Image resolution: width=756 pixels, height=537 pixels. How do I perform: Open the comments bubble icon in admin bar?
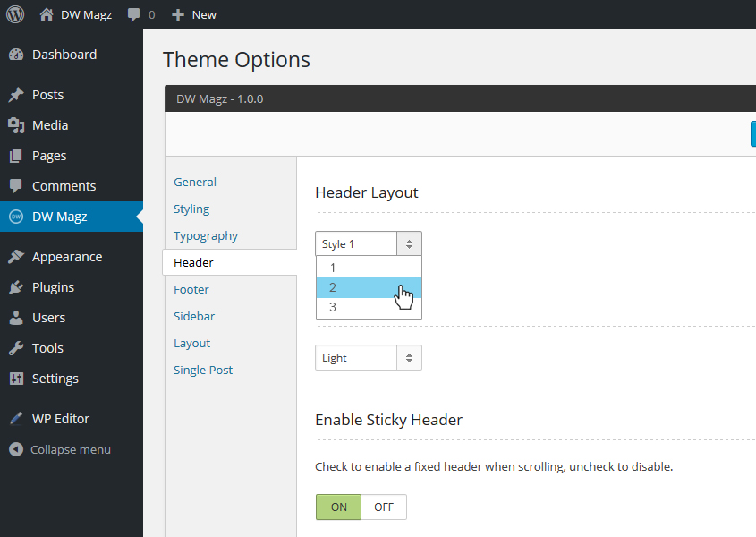pos(133,15)
